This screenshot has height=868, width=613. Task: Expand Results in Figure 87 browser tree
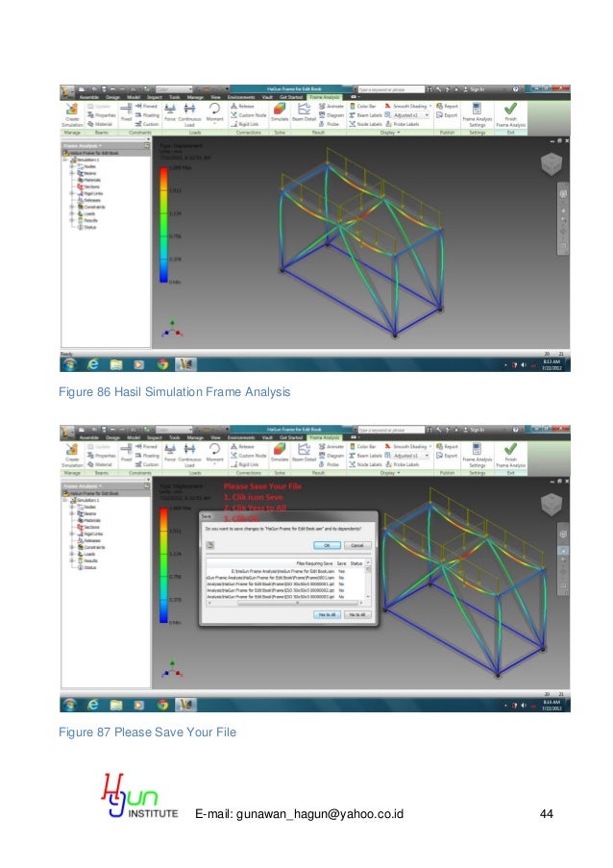tap(71, 560)
